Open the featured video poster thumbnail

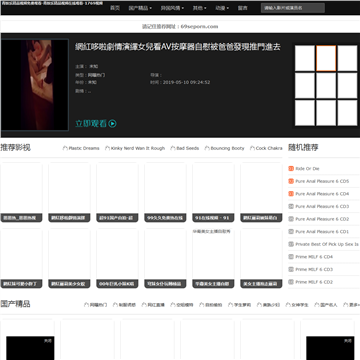pyautogui.click(x=35, y=85)
